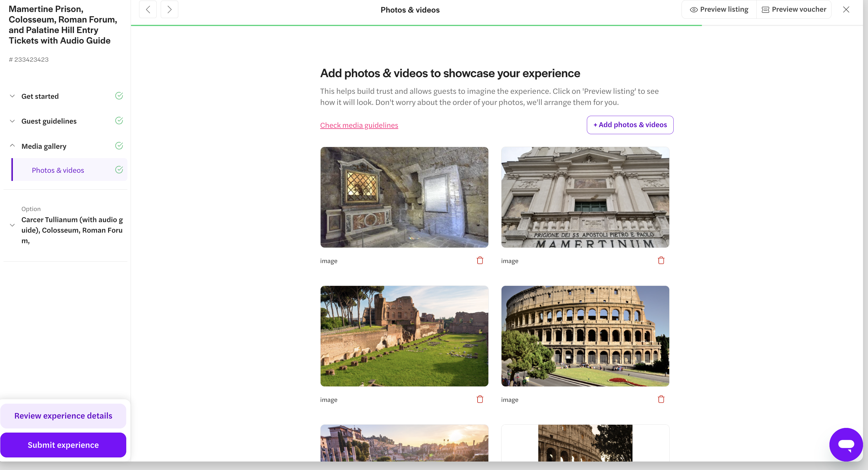Delete the Mamertinum facade image
868x470 pixels.
(661, 260)
